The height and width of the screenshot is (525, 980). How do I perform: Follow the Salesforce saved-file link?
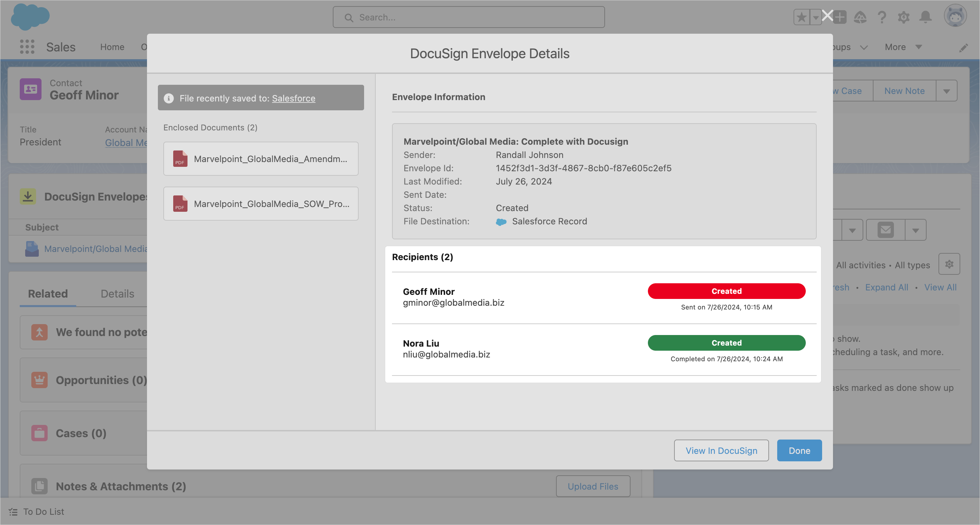point(293,98)
